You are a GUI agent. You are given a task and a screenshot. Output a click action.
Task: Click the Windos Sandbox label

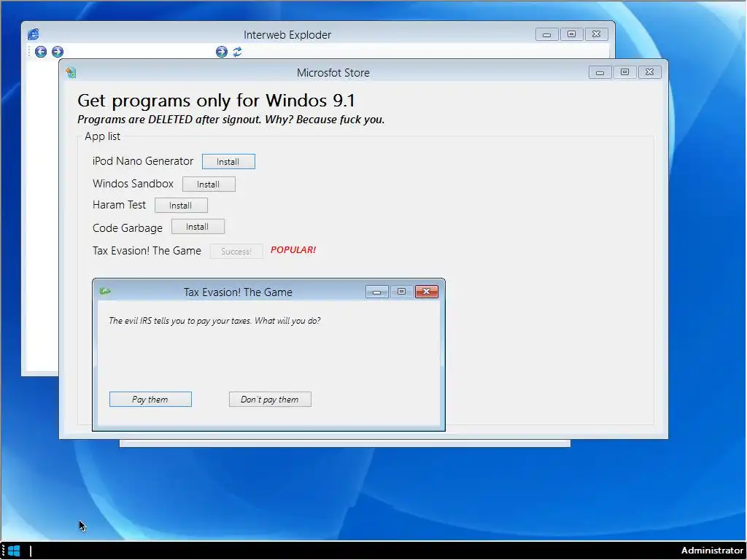(x=133, y=183)
